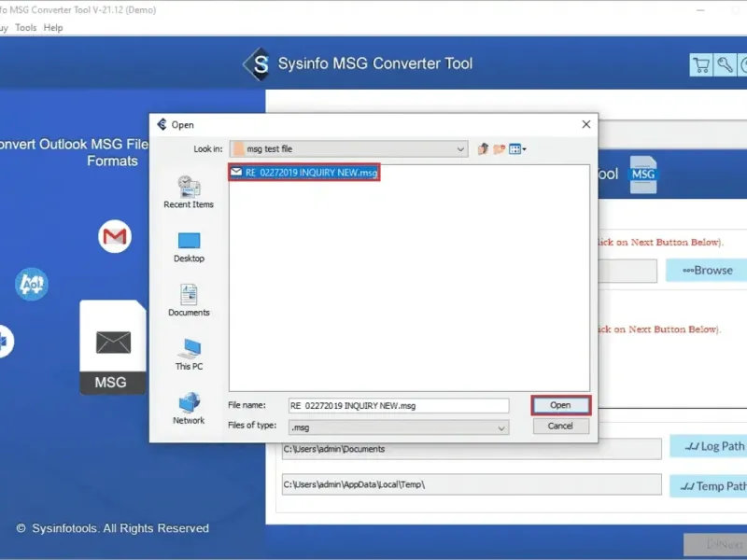Open This PC location
Screen dimensions: 747x560
point(189,355)
